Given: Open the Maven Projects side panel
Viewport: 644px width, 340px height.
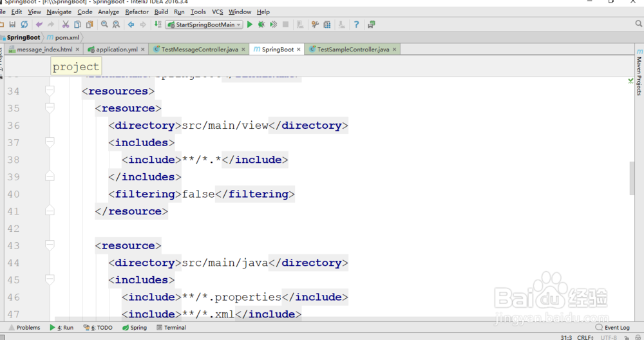Looking at the screenshot, I should (x=639, y=73).
